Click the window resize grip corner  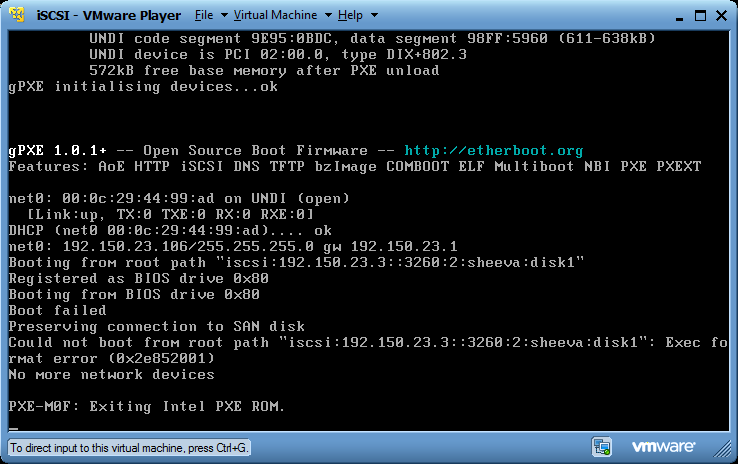(729, 455)
